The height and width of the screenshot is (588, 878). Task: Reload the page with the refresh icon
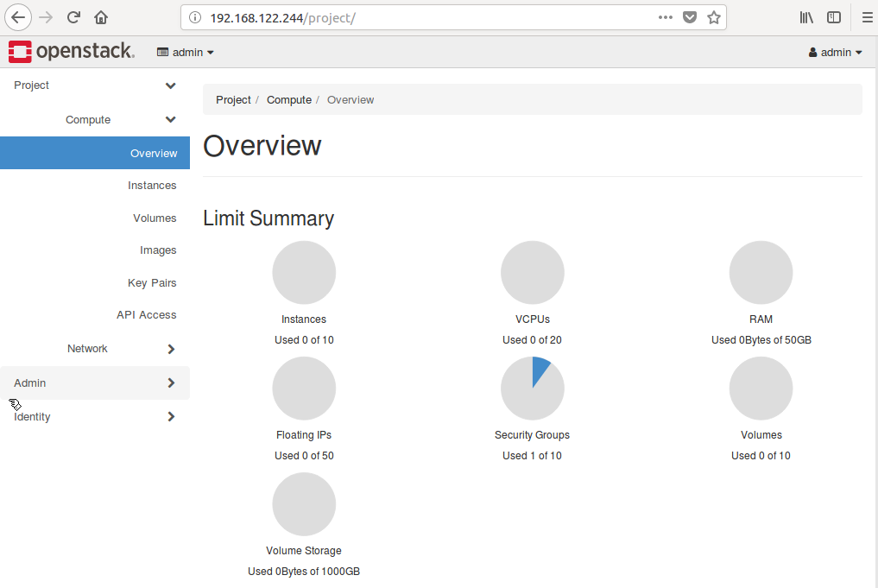point(73,17)
